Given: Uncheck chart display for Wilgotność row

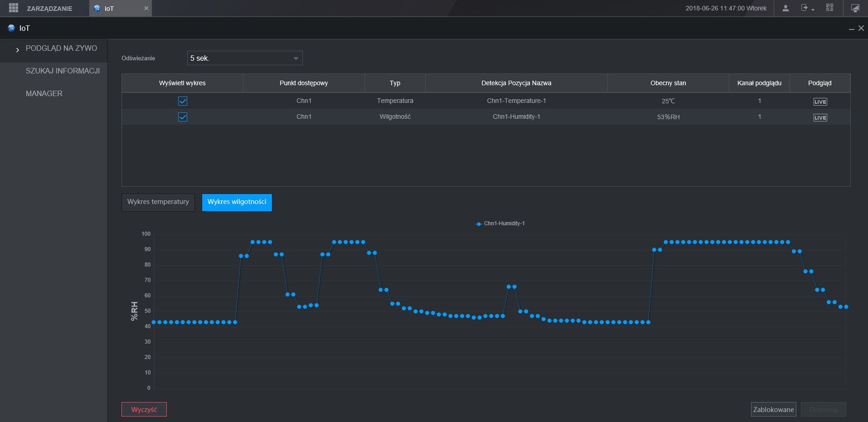Looking at the screenshot, I should pos(183,117).
